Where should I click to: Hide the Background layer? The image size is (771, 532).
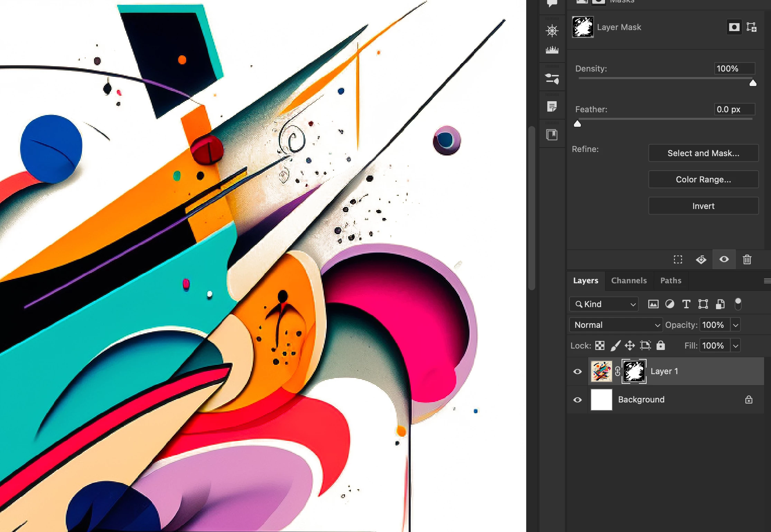(x=577, y=400)
